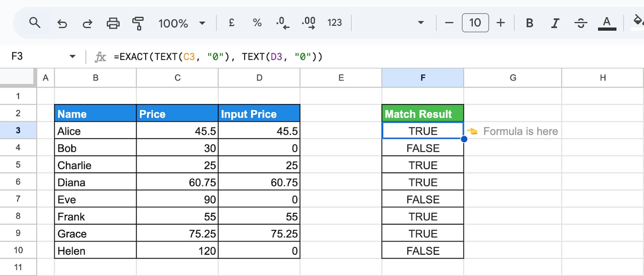Viewport: 644px width, 276px height.
Task: Click the 'Formula is here' note cell
Action: 513,131
